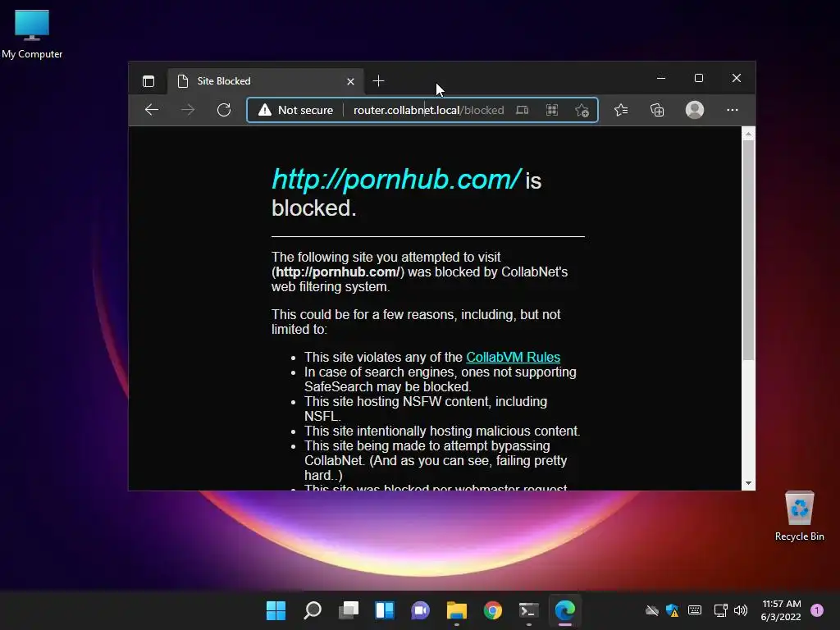
Task: Minimize the Edge browser window
Action: tap(661, 78)
